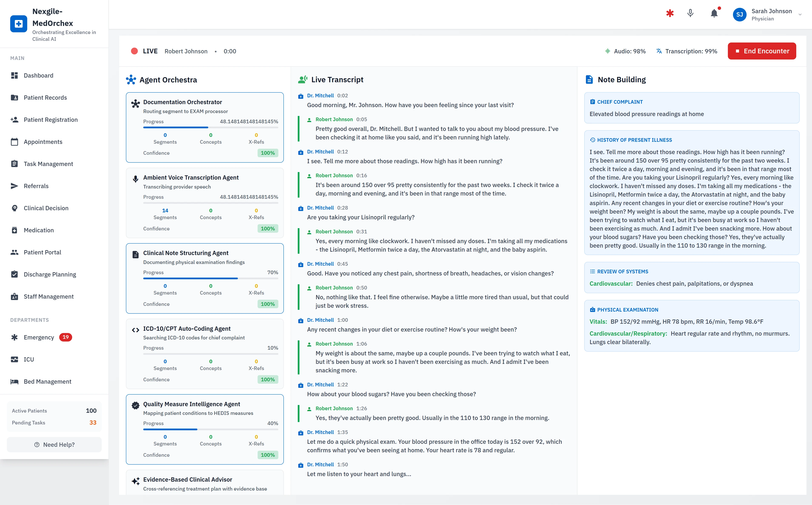Viewport: 812px width, 505px height.
Task: Click the Need Help? button
Action: [x=54, y=445]
